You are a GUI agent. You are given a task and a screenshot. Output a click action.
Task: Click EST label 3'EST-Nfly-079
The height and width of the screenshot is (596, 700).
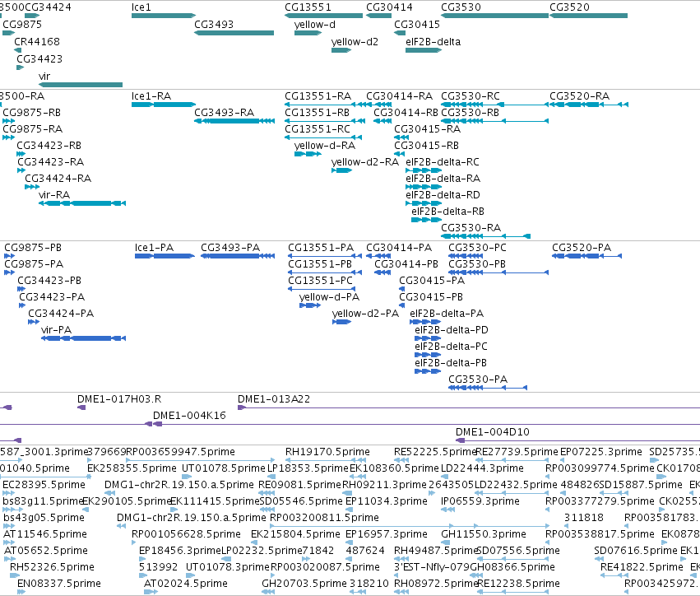tap(432, 568)
